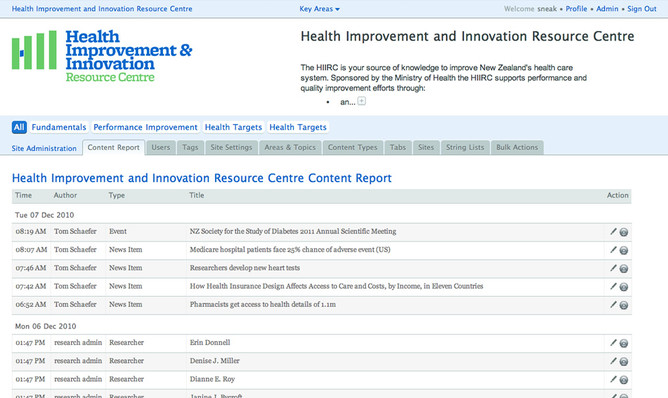Edit the How Health Insurance Design row
Screen dimensions: 668x398
tap(613, 286)
